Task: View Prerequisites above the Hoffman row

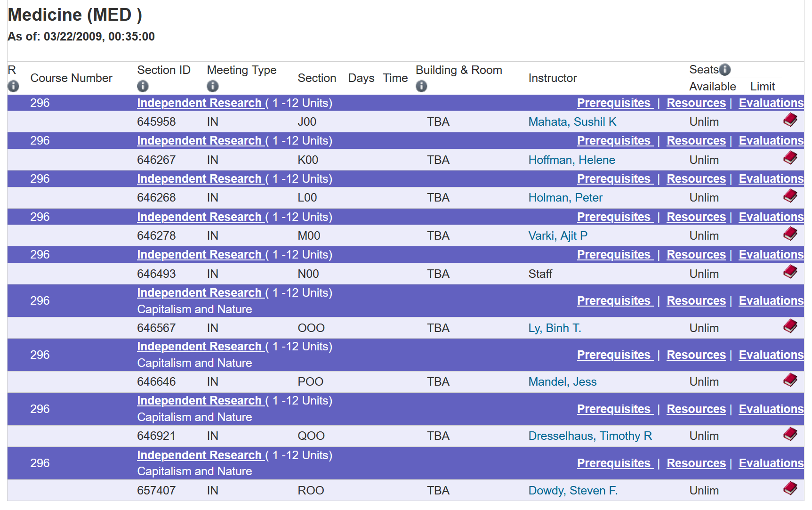Action: pyautogui.click(x=615, y=140)
